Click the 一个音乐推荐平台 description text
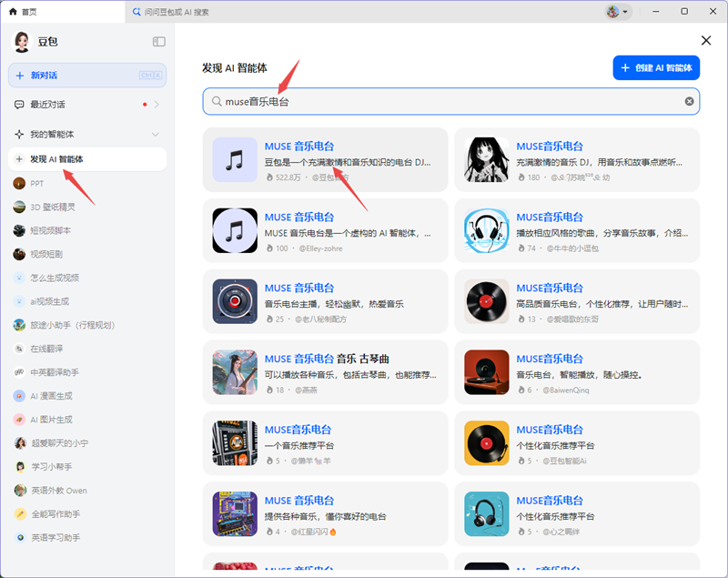 299,446
